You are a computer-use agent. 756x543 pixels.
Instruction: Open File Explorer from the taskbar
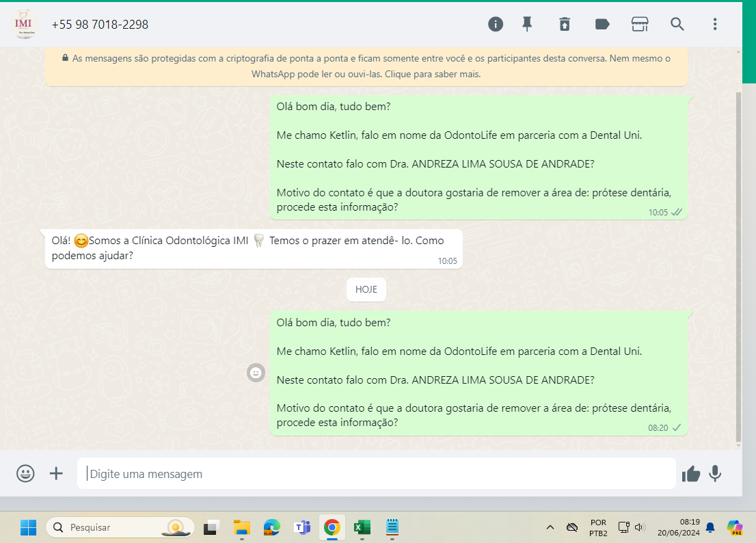241,527
